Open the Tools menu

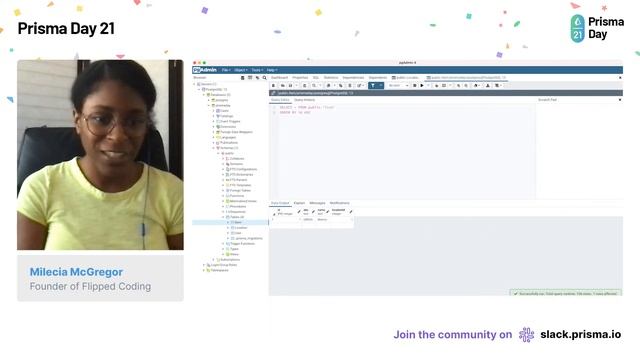pos(257,70)
